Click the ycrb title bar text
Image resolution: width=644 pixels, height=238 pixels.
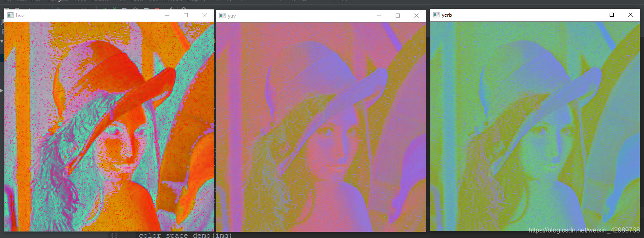coord(447,15)
